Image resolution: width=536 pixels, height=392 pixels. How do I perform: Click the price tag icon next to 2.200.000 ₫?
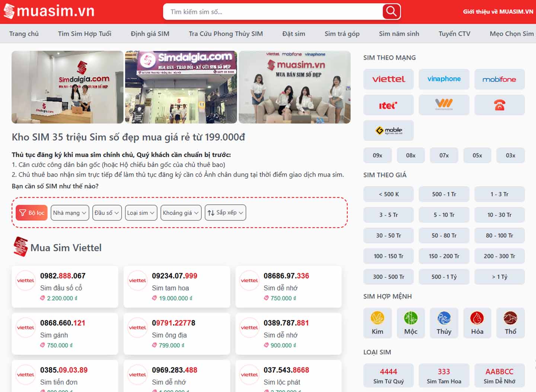[x=42, y=298]
